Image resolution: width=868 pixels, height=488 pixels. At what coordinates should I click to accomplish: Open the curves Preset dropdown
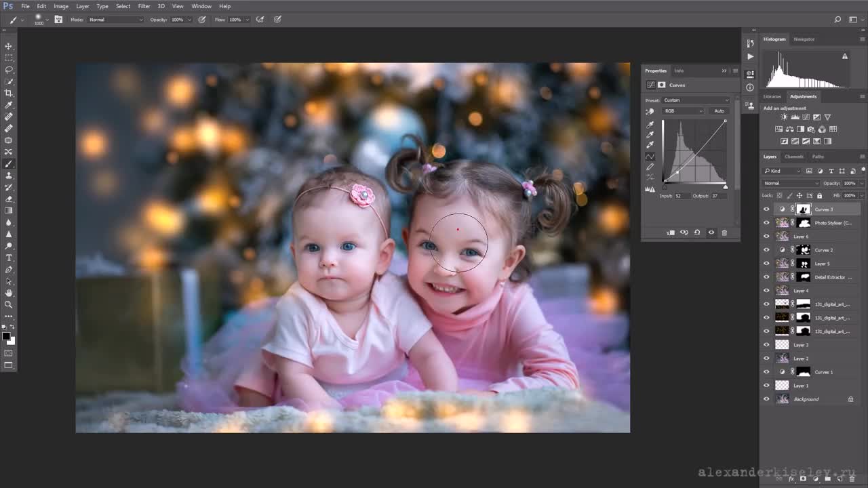coord(694,100)
